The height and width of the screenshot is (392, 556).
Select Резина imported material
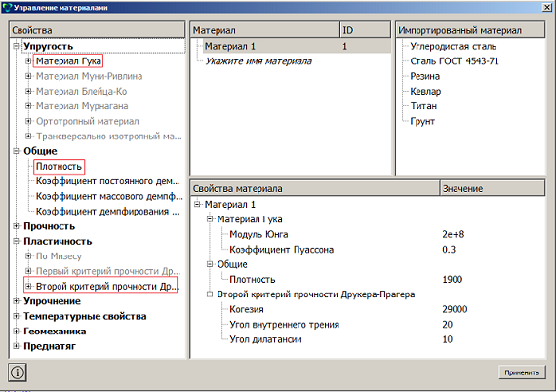coord(424,76)
